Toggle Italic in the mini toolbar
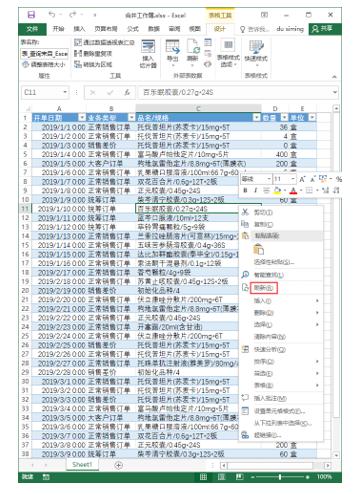Image resolution: width=360 pixels, height=494 pixels. pos(256,190)
